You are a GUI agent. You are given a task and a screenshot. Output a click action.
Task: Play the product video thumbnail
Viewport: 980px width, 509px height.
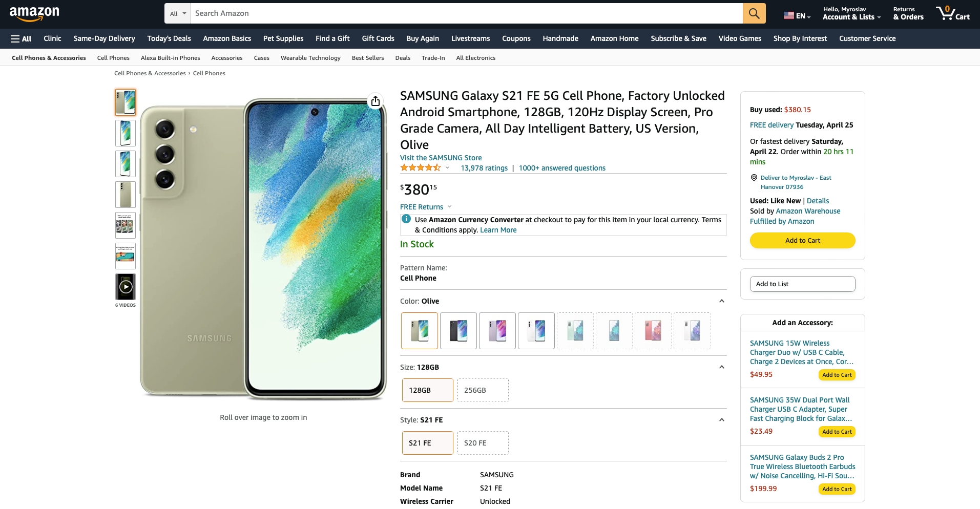point(126,287)
